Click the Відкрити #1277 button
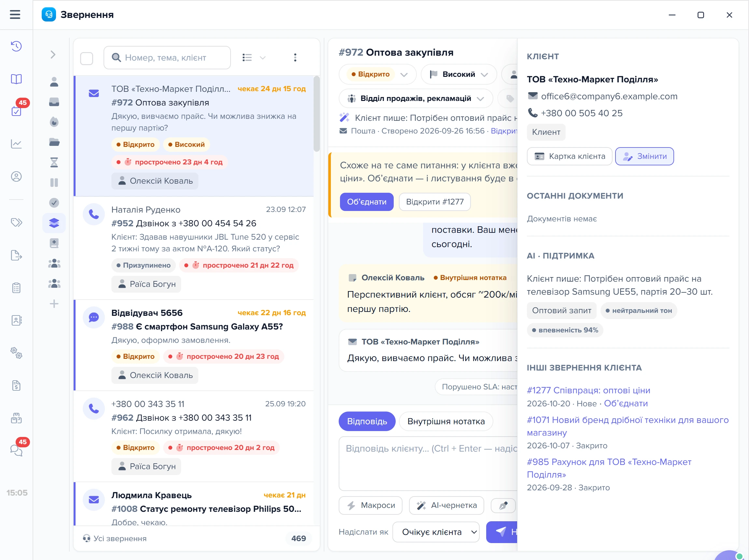The image size is (749, 560). pyautogui.click(x=435, y=202)
